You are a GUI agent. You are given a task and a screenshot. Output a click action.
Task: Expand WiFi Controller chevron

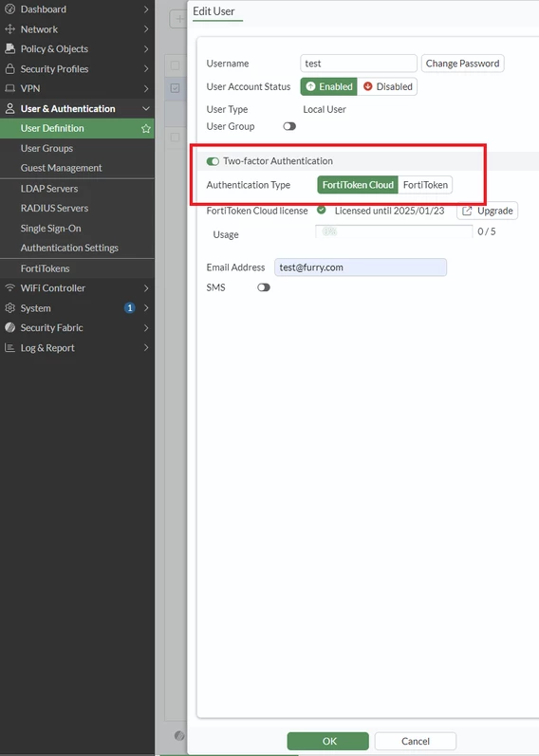[146, 287]
